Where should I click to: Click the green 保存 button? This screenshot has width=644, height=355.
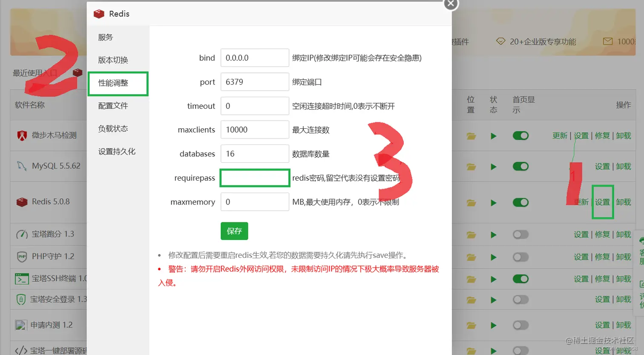[x=234, y=231]
